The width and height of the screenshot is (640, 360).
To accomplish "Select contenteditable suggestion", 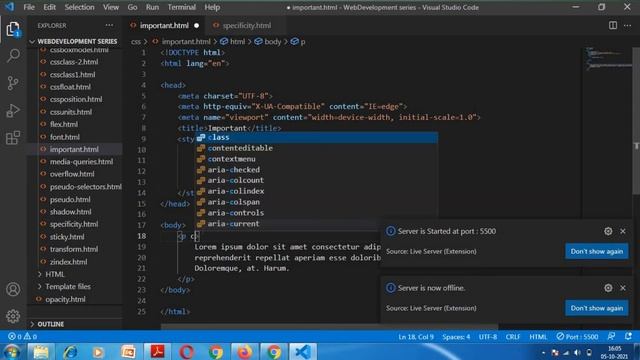I will pos(316,148).
